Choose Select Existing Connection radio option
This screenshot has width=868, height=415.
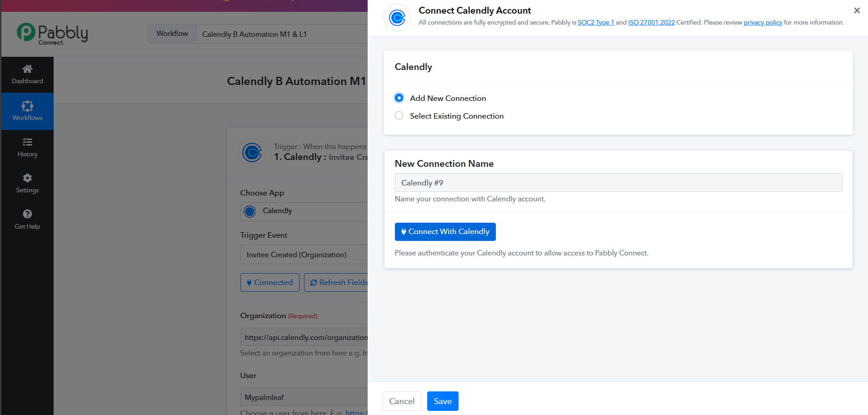pos(399,115)
